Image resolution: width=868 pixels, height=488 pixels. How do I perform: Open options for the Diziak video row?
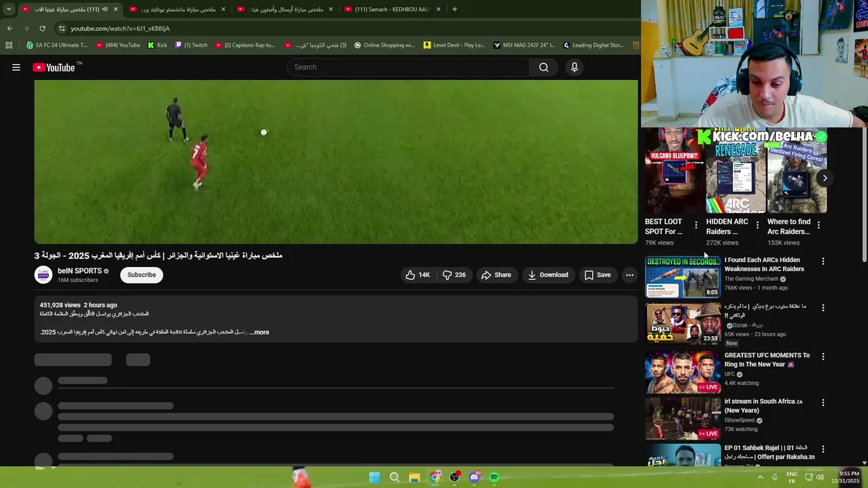[823, 308]
